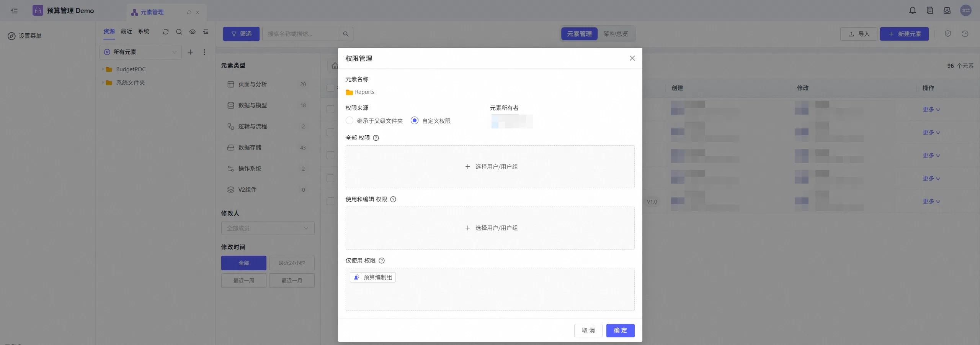Click the document list icon in header
The height and width of the screenshot is (345, 980).
(x=930, y=11)
